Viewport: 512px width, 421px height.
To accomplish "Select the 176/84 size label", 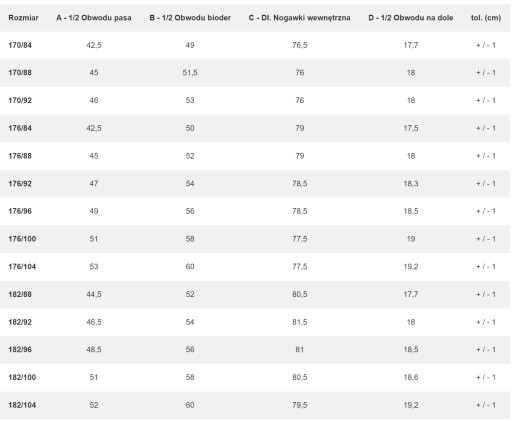I will tap(20, 128).
